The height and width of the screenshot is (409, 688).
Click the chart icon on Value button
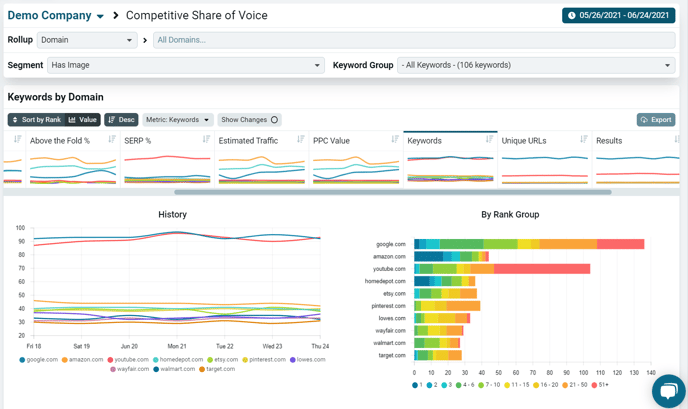click(72, 120)
